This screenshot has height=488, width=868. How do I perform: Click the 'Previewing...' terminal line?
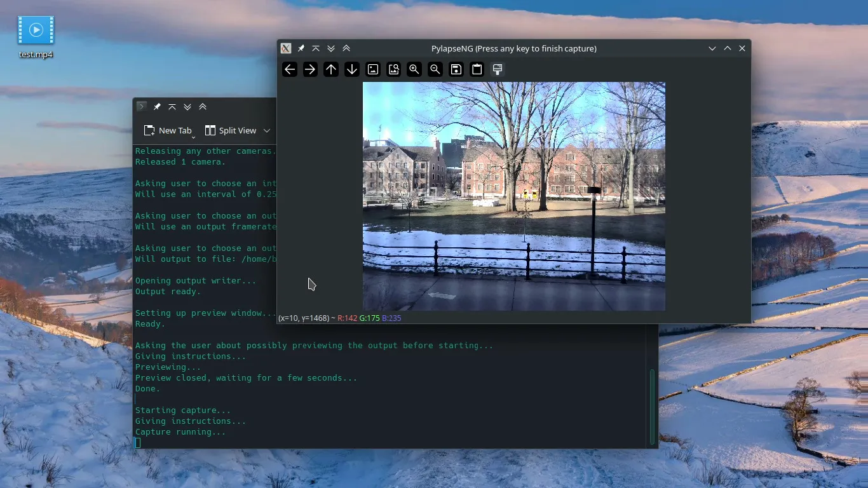[168, 367]
